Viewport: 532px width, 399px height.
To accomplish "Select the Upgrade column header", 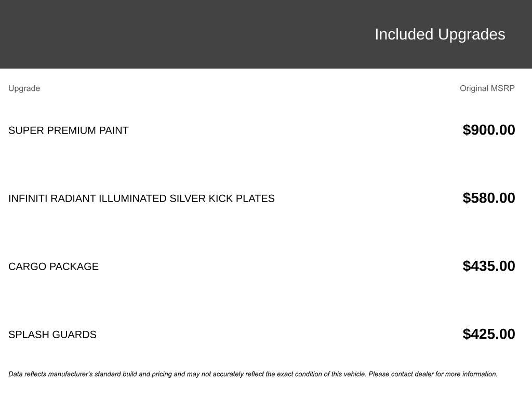I will point(24,88).
